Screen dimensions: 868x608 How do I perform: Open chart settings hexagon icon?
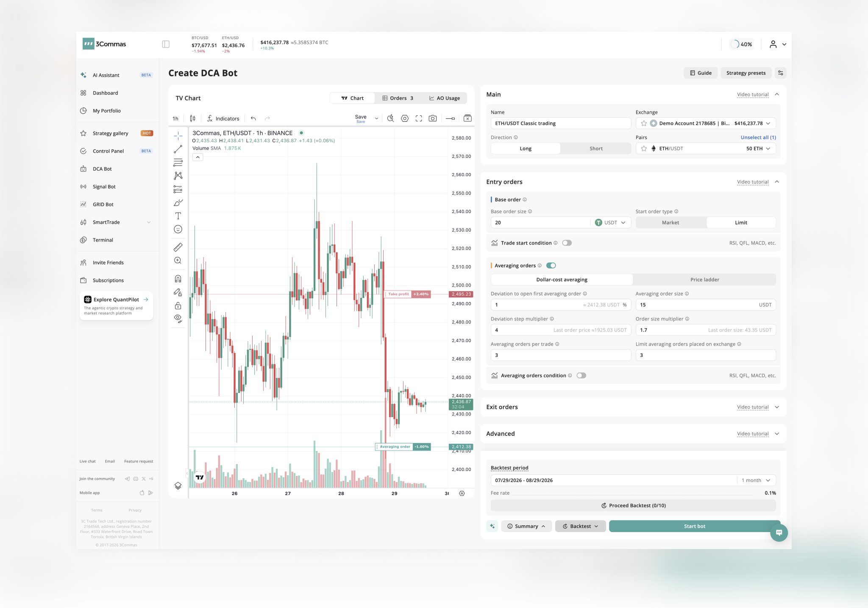click(x=405, y=119)
